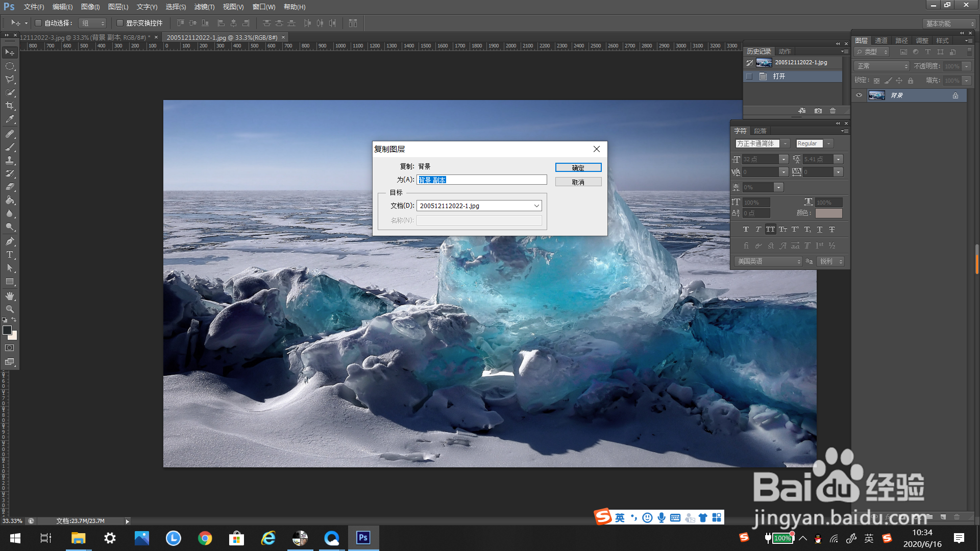The image size is (980, 551).
Task: Select the Horizontal Type tool
Action: pos(10,255)
